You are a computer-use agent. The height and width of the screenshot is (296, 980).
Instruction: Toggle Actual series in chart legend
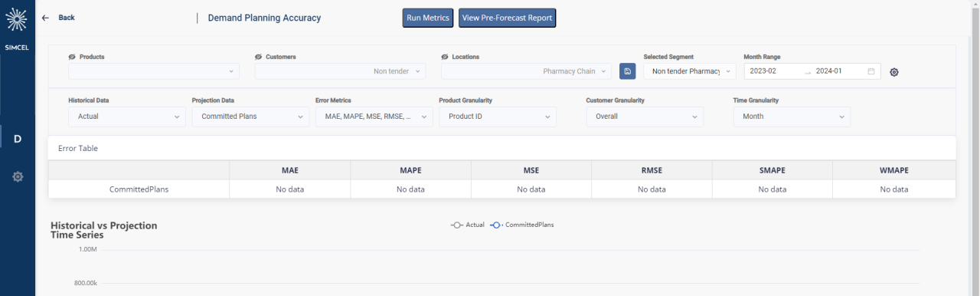468,225
